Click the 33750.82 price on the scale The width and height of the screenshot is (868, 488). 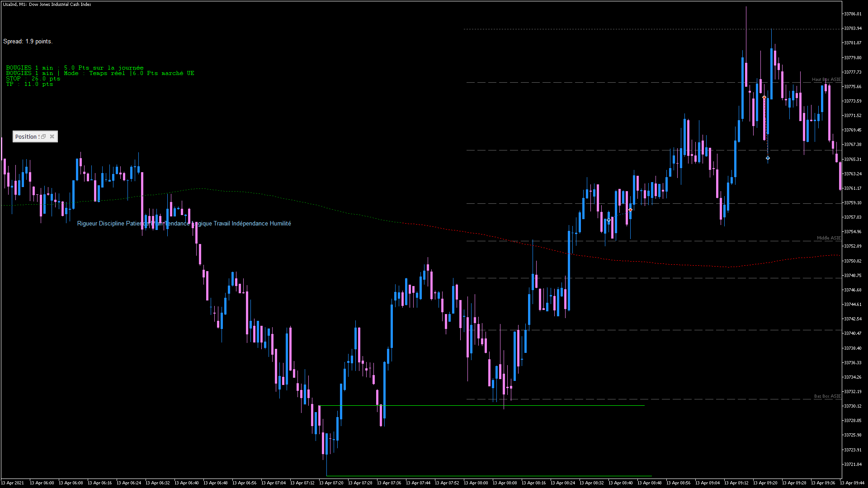(852, 261)
